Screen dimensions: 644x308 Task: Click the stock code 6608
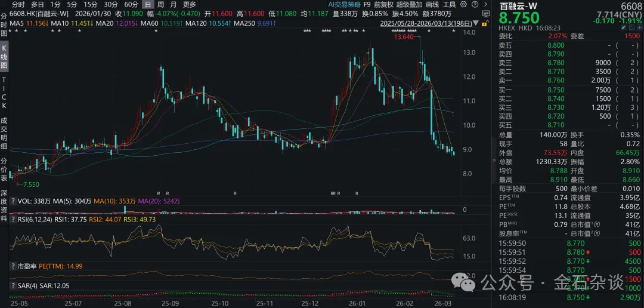point(631,6)
